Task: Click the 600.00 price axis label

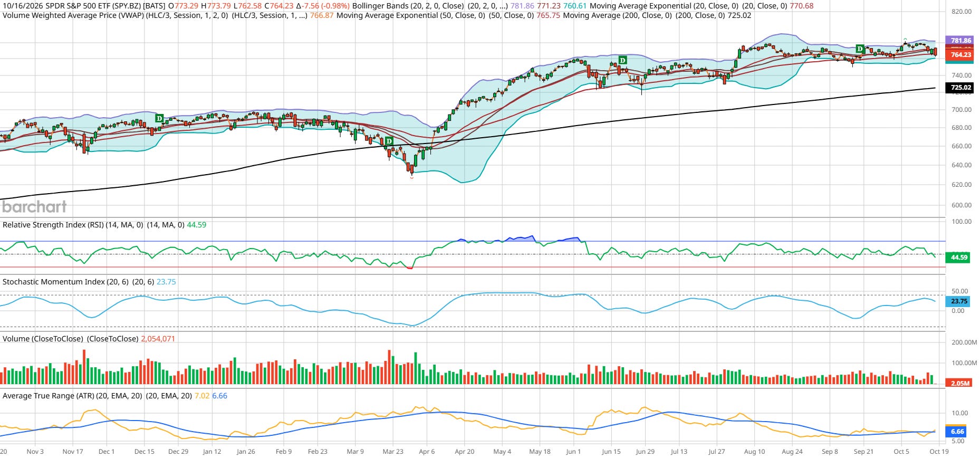Action: point(962,205)
